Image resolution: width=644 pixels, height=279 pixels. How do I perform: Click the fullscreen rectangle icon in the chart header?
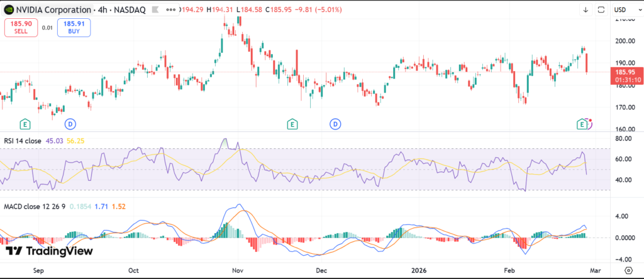click(601, 9)
